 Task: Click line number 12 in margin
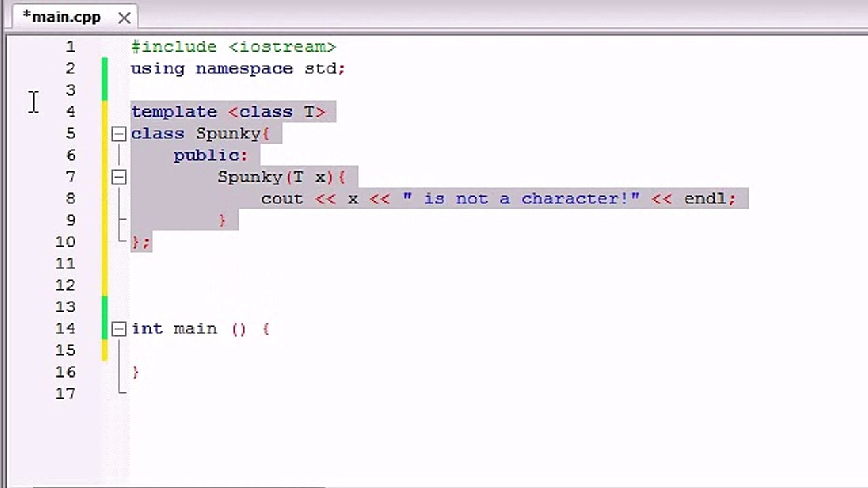point(66,285)
